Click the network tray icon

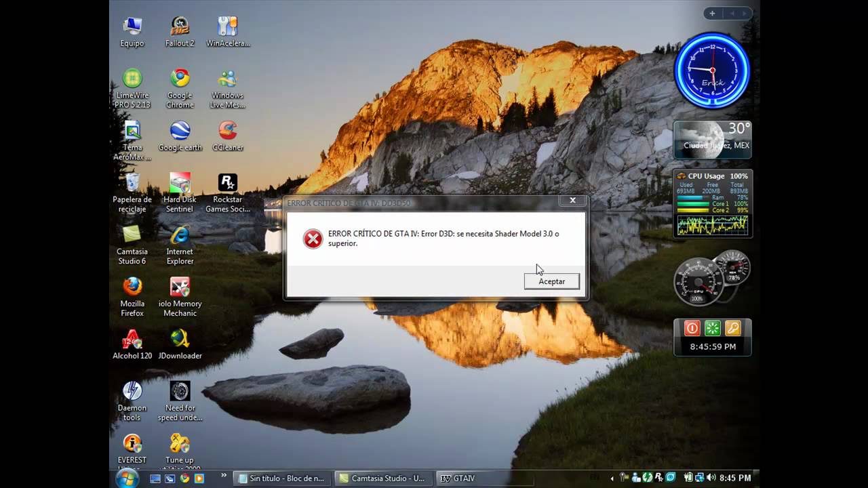(699, 478)
